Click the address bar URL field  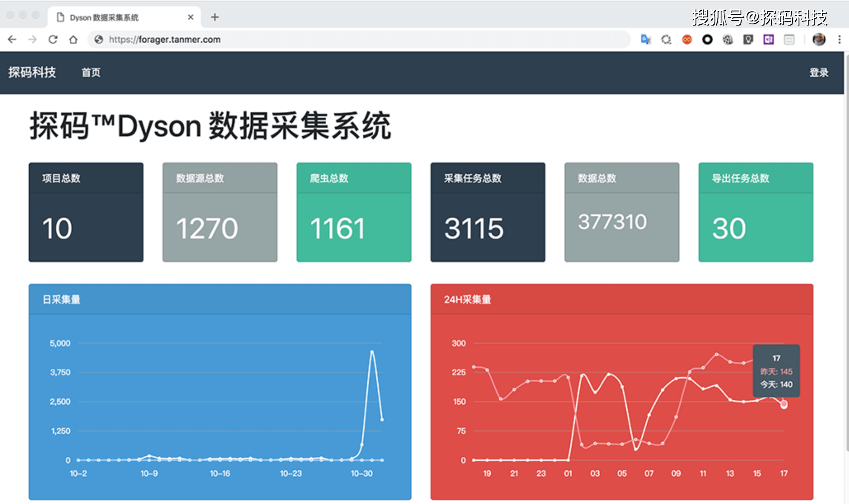(359, 40)
